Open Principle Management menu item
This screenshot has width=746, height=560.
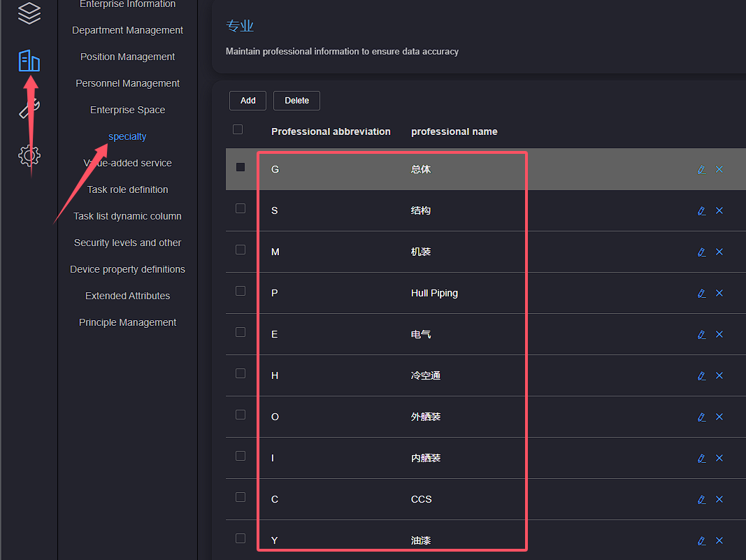coord(127,322)
